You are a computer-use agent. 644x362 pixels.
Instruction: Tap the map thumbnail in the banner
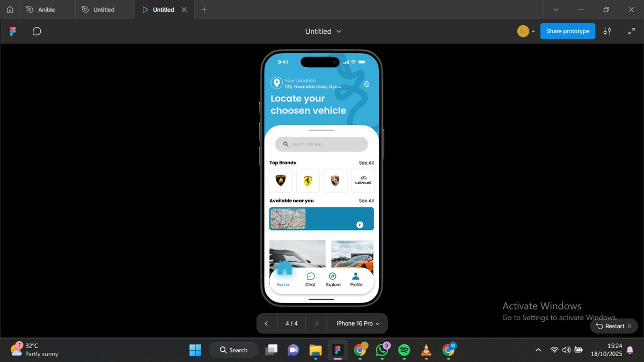pos(288,219)
